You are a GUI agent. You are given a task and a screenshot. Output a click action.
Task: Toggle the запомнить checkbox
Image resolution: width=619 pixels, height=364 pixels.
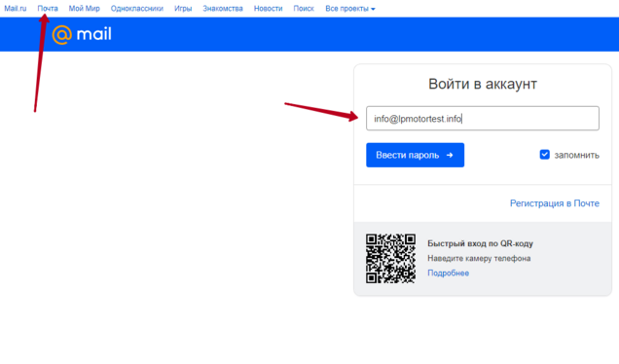pyautogui.click(x=544, y=155)
